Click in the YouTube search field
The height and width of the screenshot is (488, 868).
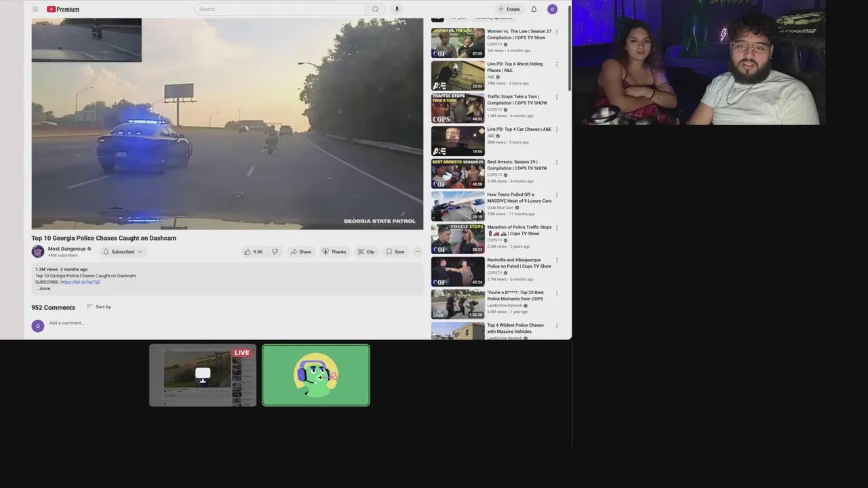[x=279, y=9]
